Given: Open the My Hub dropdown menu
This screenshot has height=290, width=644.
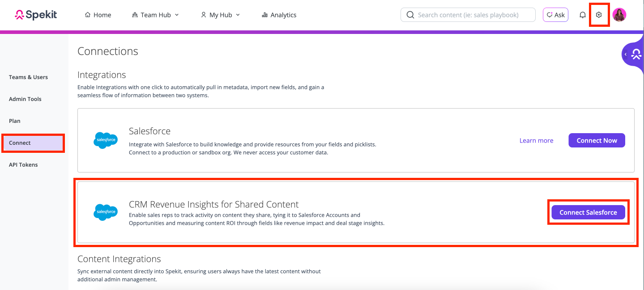Looking at the screenshot, I should tap(221, 15).
